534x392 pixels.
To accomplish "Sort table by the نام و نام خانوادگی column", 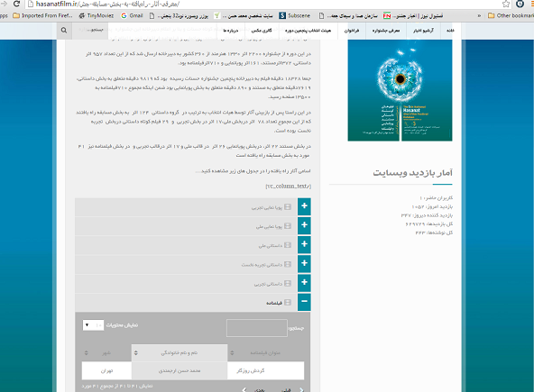I will coord(180,353).
